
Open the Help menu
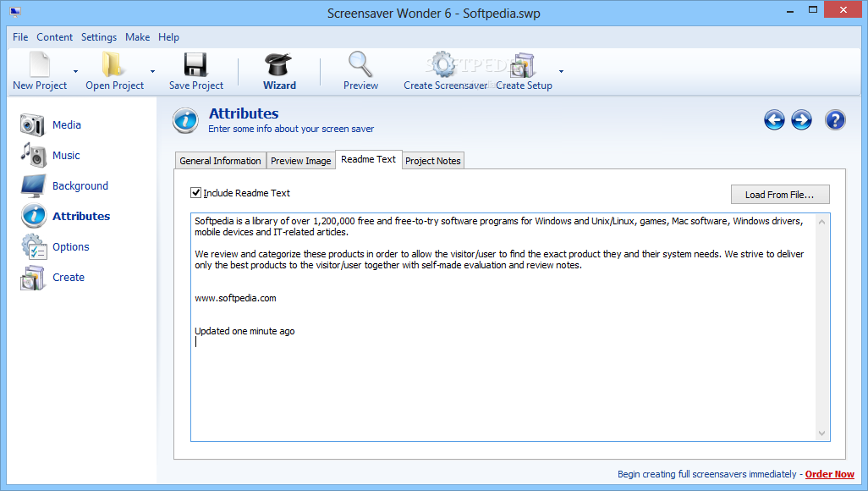click(168, 37)
